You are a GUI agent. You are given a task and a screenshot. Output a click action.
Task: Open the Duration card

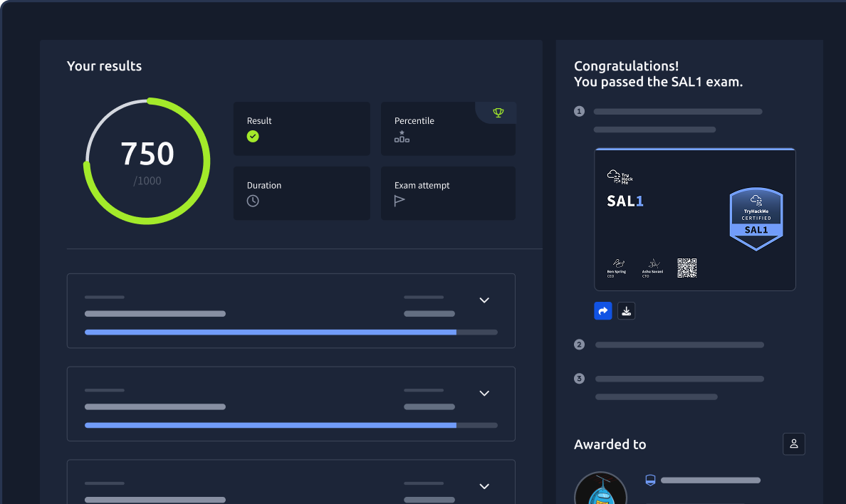[x=302, y=193]
